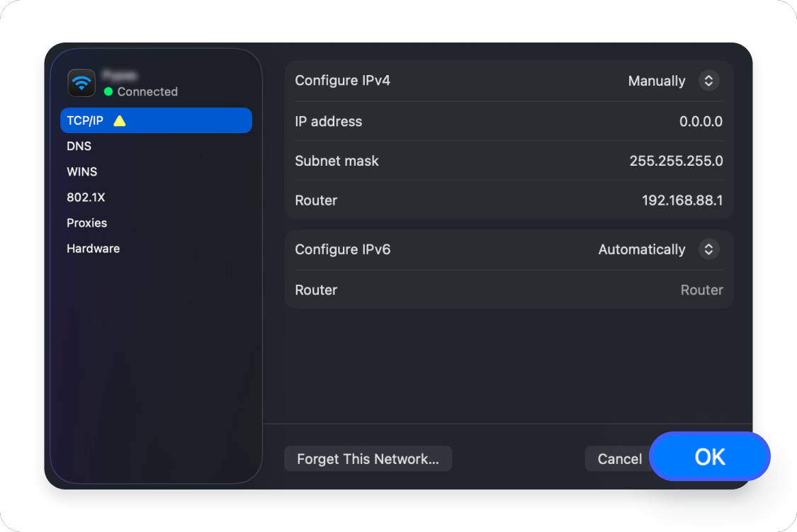Click the yellow warning triangle on TCP/IP
Viewport: 797px width, 532px height.
(x=120, y=121)
